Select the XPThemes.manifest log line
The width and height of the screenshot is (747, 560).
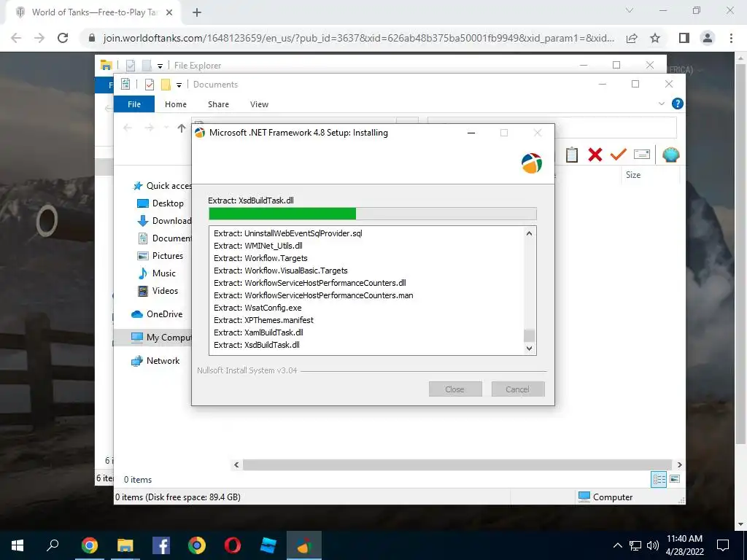(x=263, y=320)
